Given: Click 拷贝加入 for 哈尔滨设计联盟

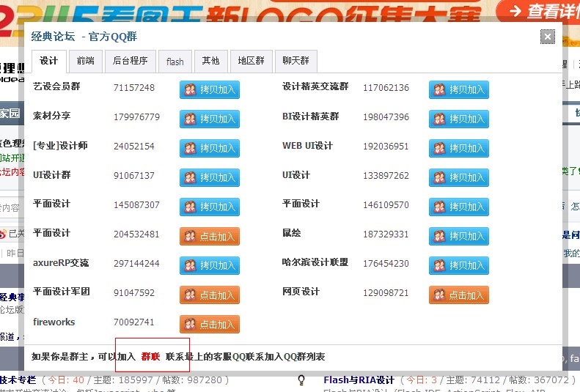Looking at the screenshot, I should point(459,265).
